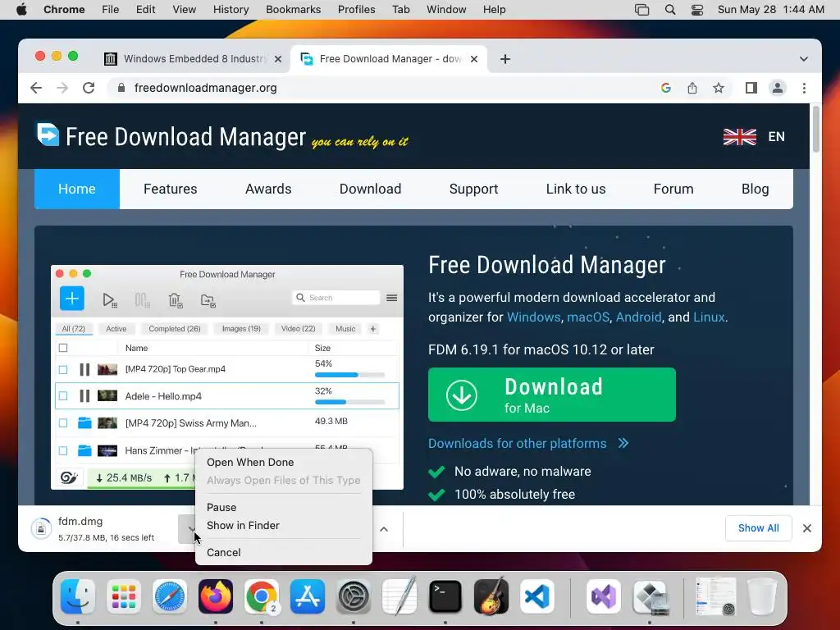This screenshot has width=840, height=630.
Task: Open App Store from the Dock
Action: tap(308, 596)
